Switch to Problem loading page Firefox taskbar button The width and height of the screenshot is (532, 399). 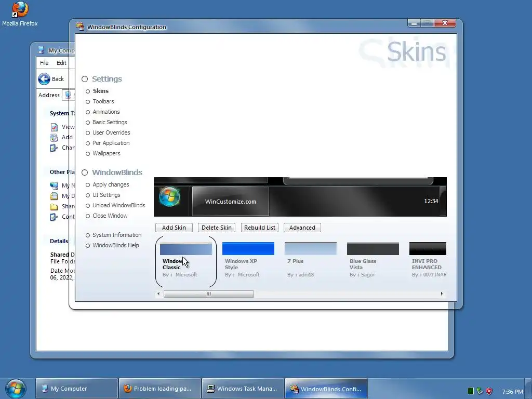(x=160, y=389)
